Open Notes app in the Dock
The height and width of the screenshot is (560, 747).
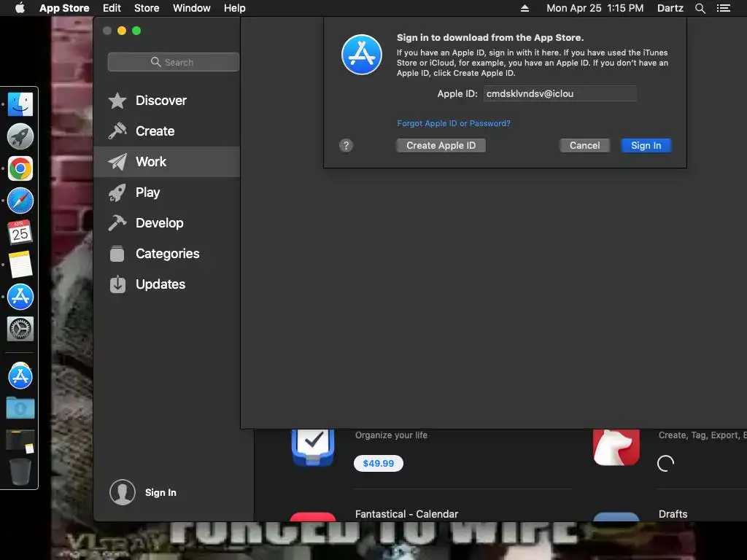point(20,264)
